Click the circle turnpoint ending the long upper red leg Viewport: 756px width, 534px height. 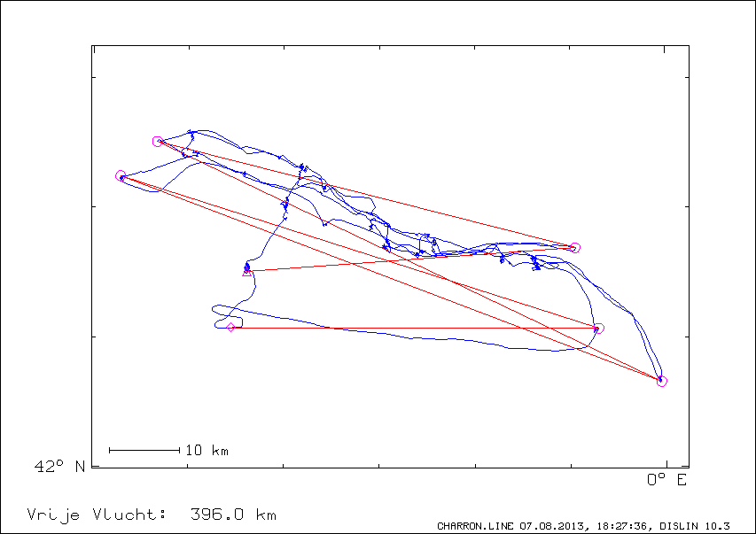[574, 248]
